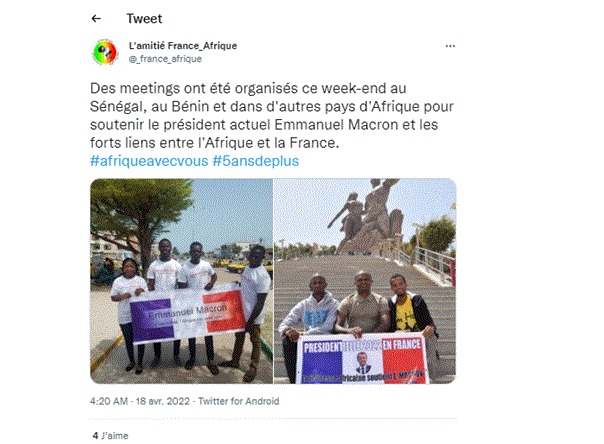
Task: Show the 4 J'aime likes list
Action: 110,436
